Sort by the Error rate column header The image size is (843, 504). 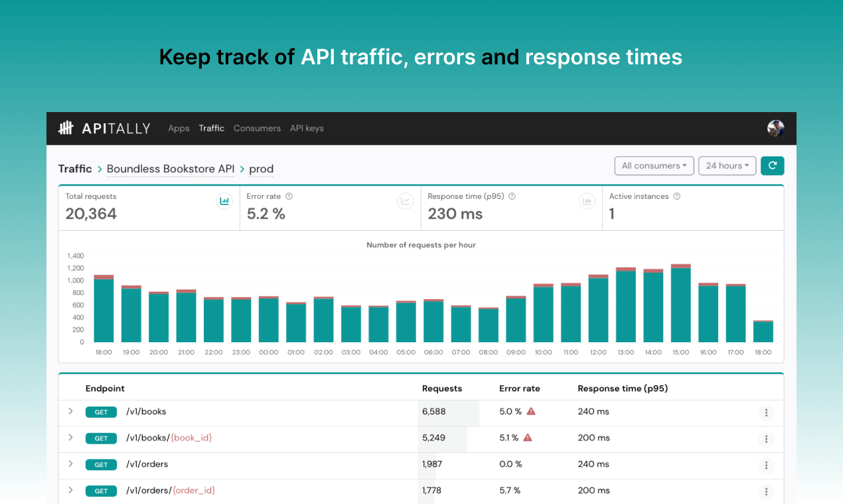click(520, 389)
